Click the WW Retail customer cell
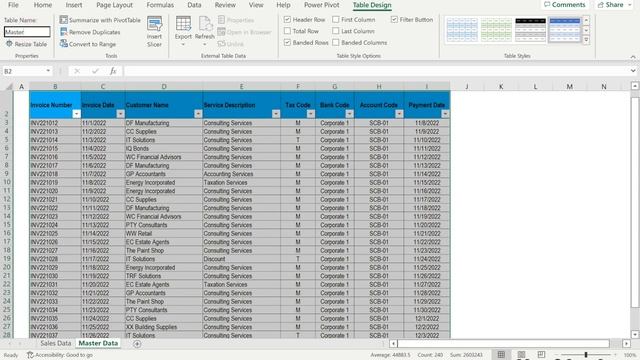Image resolution: width=640 pixels, height=360 pixels. 164,233
